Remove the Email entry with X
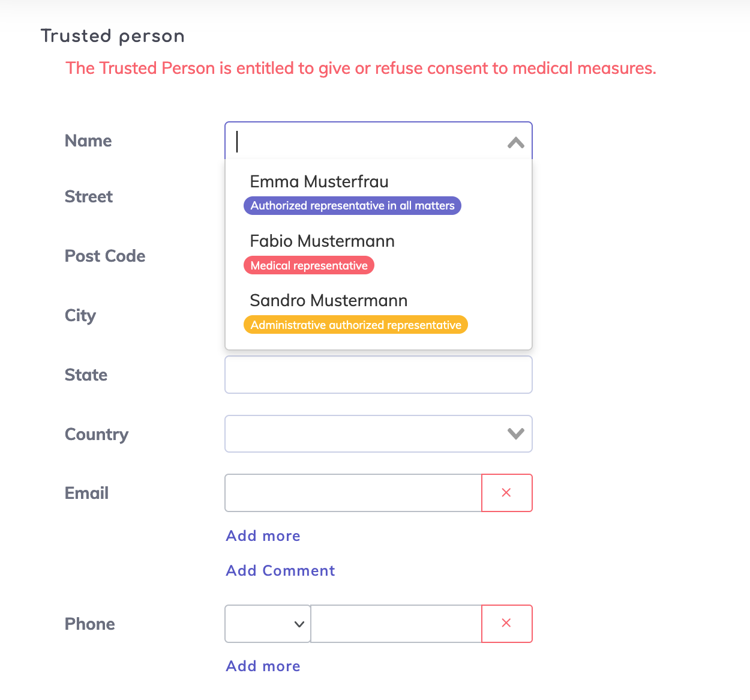750x700 pixels. [506, 493]
